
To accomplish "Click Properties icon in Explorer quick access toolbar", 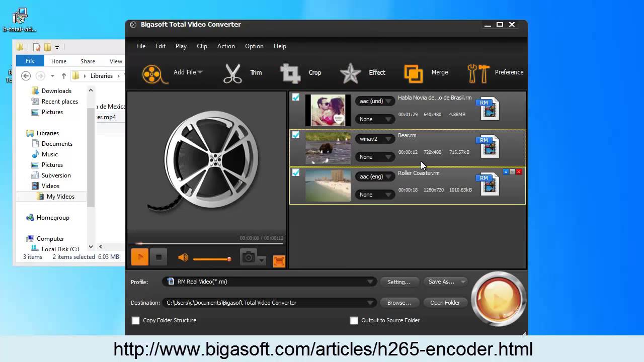I will click(36, 47).
